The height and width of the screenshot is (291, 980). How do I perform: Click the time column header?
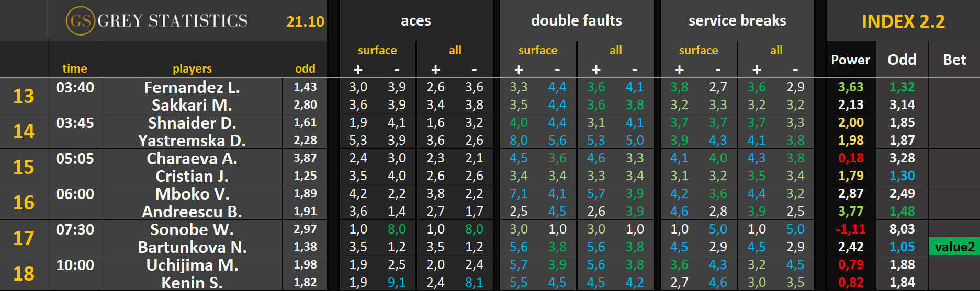[x=75, y=68]
